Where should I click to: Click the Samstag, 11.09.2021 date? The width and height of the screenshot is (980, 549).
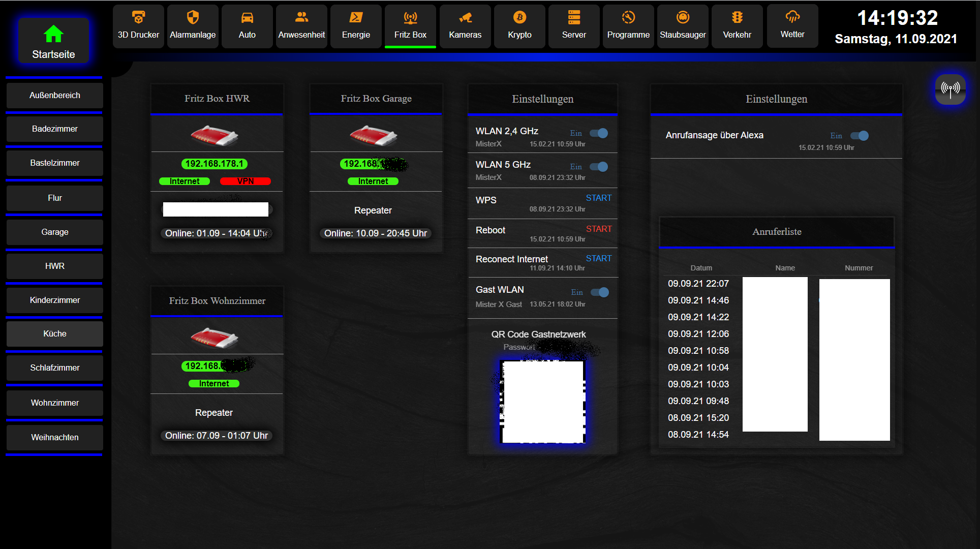[x=896, y=39]
